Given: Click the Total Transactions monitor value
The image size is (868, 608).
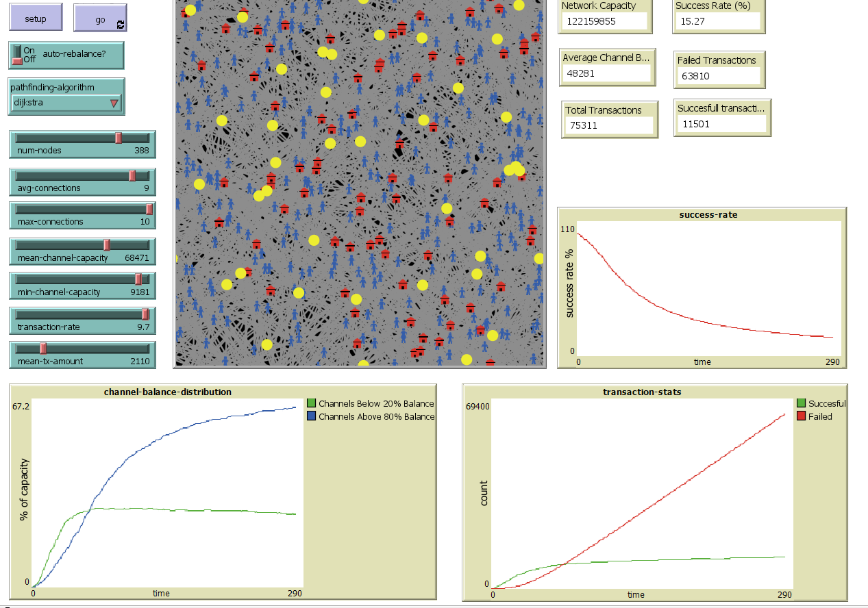Looking at the screenshot, I should (608, 125).
